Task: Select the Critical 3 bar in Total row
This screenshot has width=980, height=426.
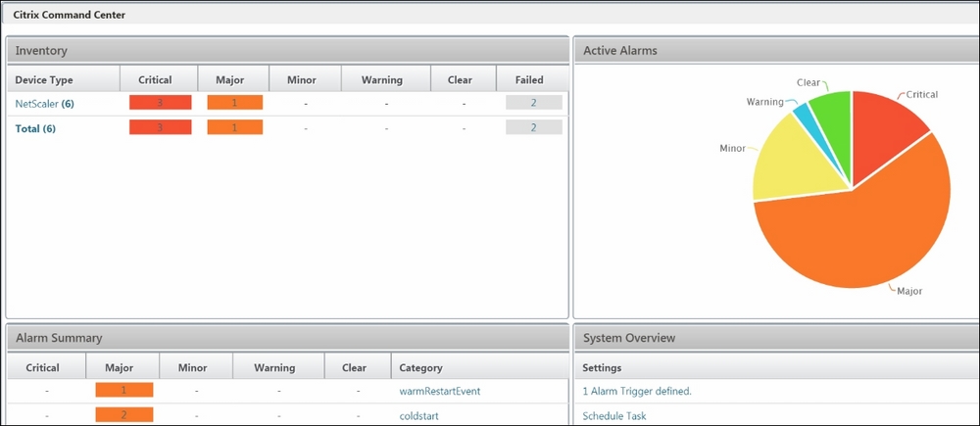Action: pyautogui.click(x=160, y=127)
